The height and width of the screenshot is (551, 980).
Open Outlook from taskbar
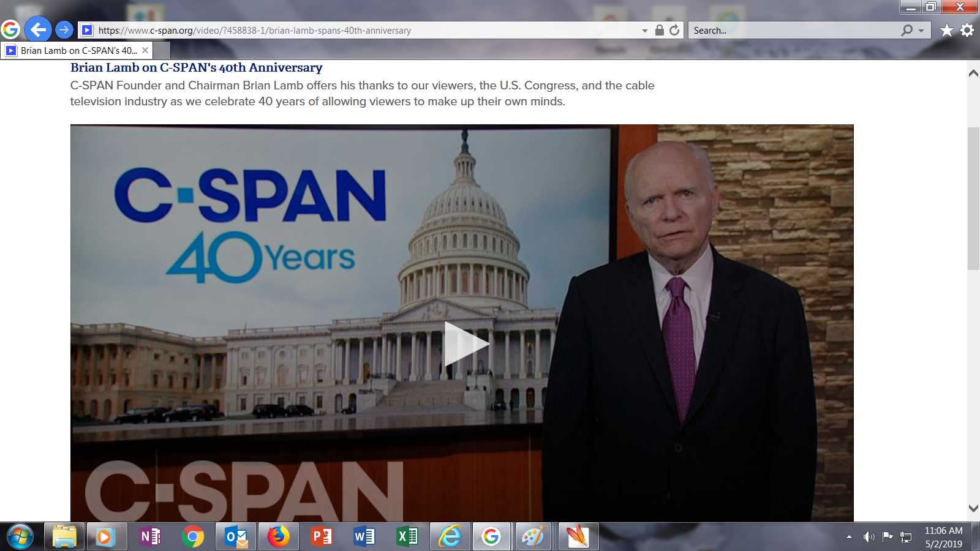236,537
